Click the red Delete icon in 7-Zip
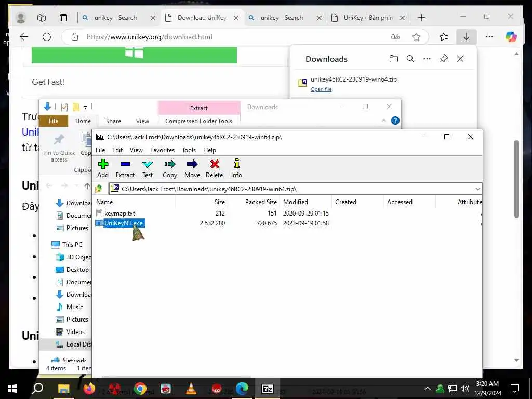 [215, 165]
